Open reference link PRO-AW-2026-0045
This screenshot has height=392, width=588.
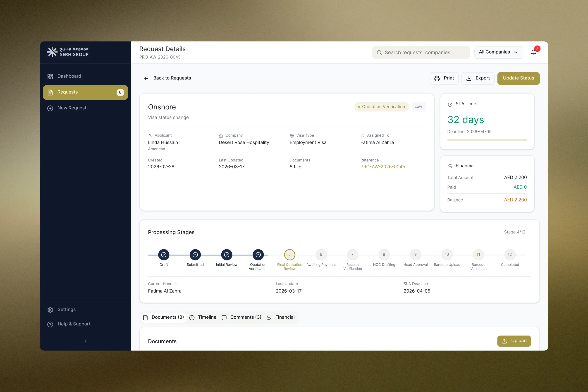tap(382, 167)
